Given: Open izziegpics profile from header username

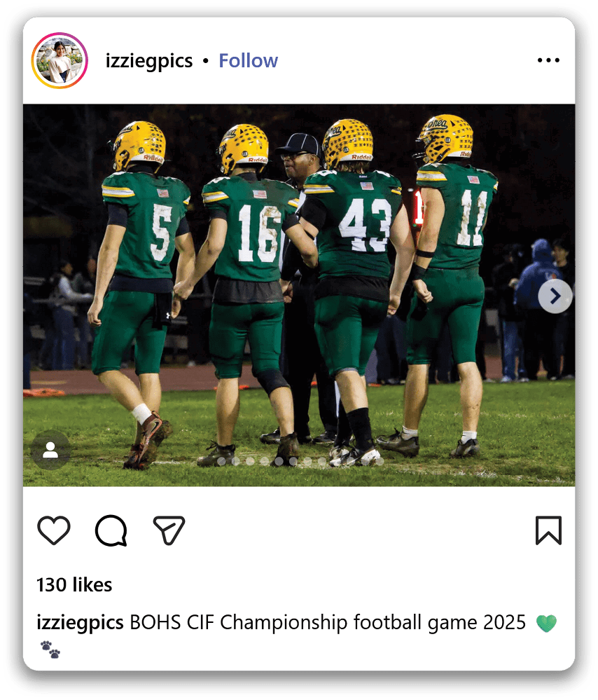Looking at the screenshot, I should [x=149, y=61].
